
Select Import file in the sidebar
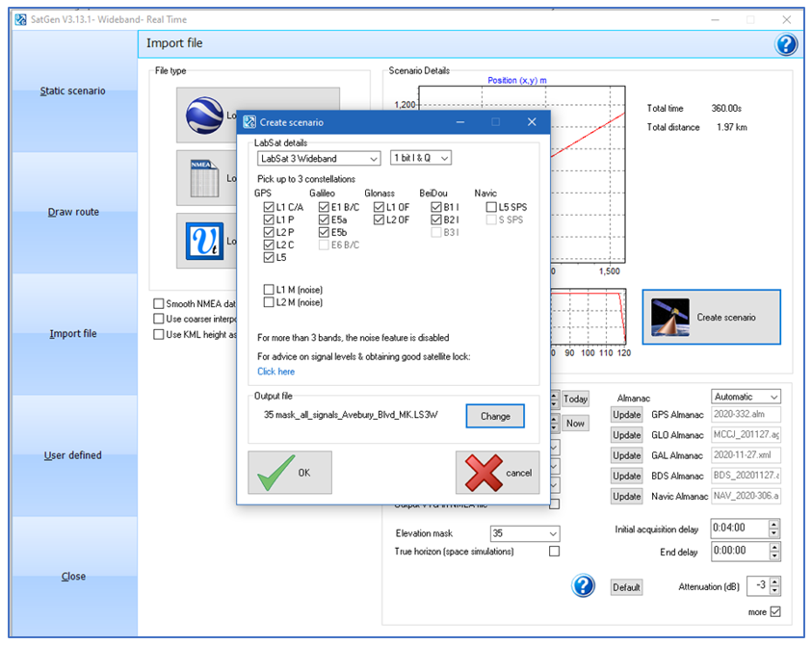tap(73, 334)
